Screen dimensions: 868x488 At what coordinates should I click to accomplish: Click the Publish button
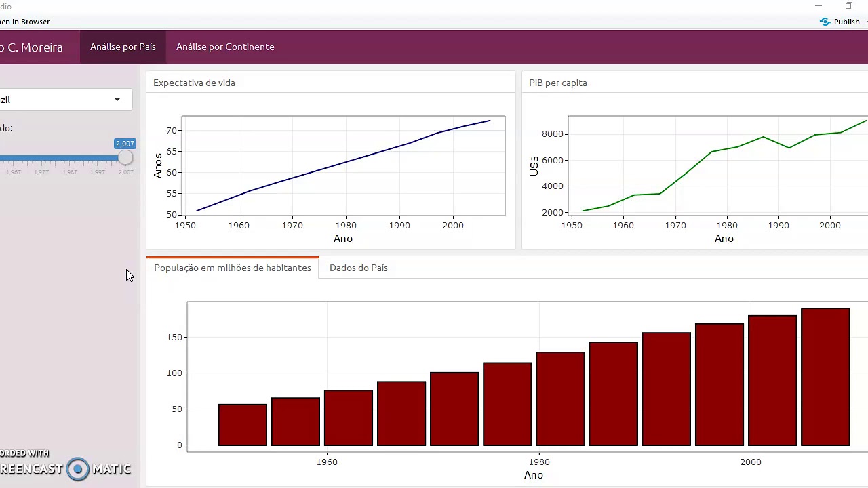point(840,22)
